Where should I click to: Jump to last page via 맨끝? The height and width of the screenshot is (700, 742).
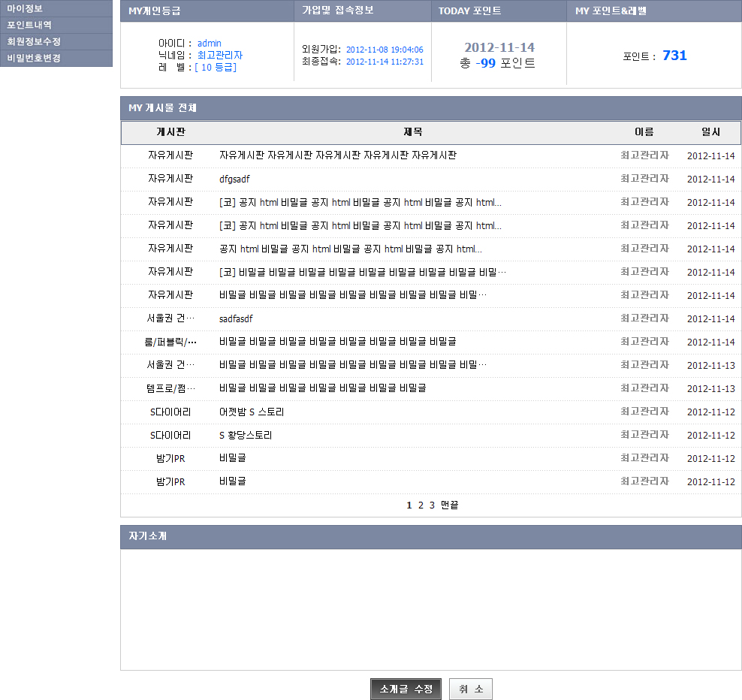coord(449,505)
